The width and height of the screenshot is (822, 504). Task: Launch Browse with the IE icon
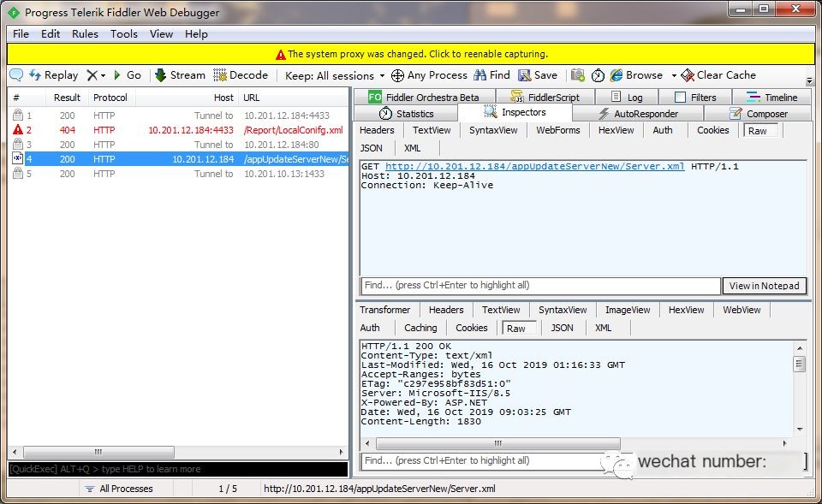coord(636,75)
